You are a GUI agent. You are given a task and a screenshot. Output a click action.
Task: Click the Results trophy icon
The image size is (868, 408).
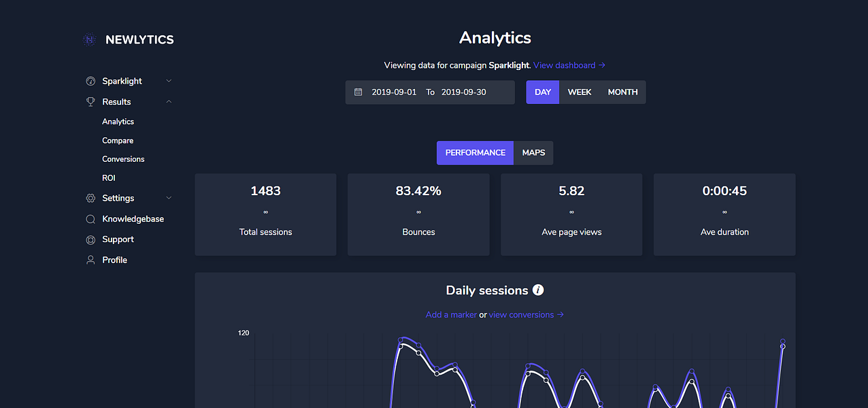click(90, 101)
